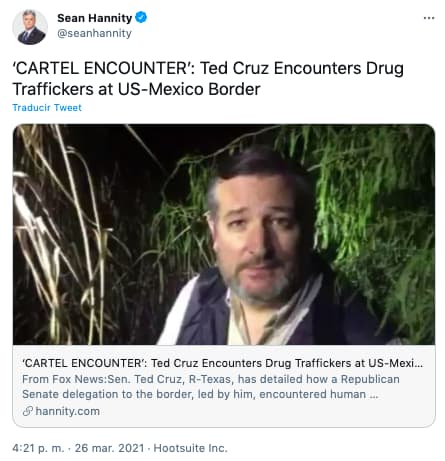Click the From Fox News card description
This screenshot has height=461, width=445.
pos(211,387)
